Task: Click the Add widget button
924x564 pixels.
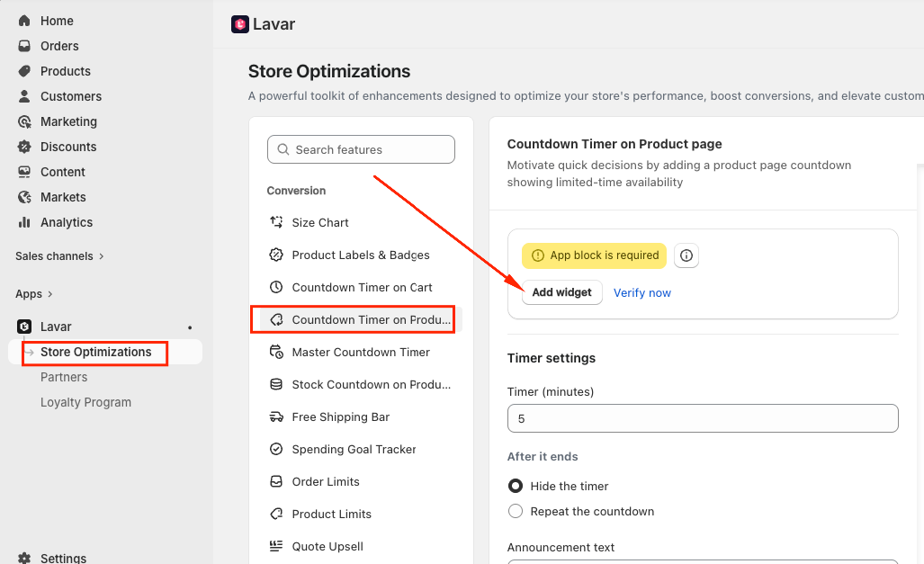Action: tap(561, 292)
